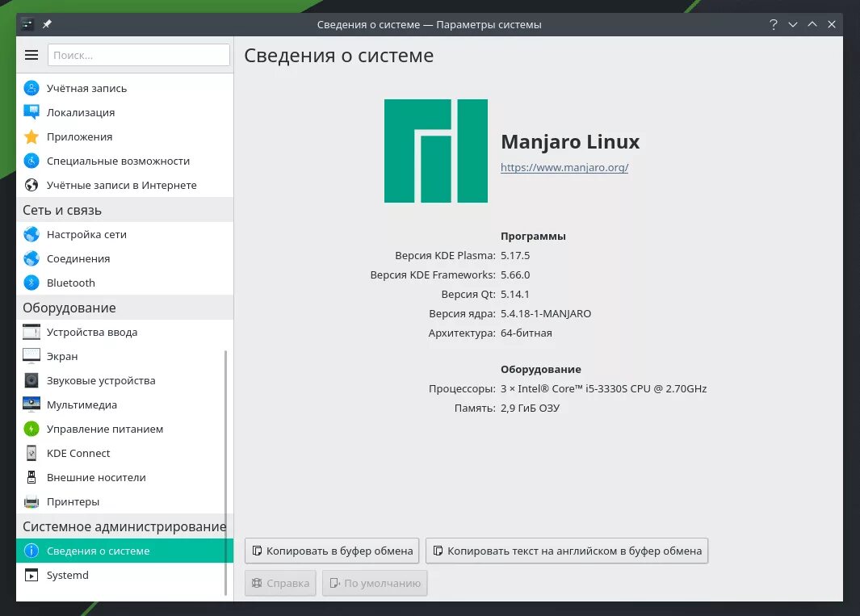Screen dimensions: 860x616
Task: Click the search field "Поиск..."
Action: coord(139,55)
